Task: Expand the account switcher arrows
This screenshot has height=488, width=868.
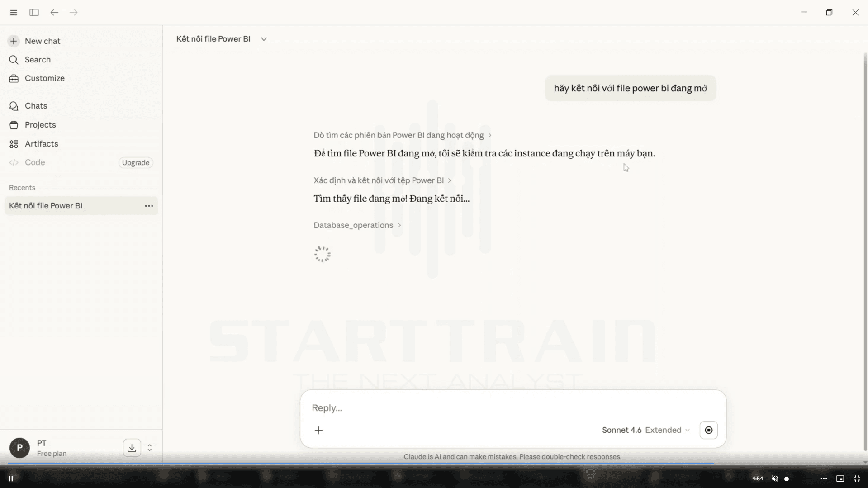Action: 150,448
